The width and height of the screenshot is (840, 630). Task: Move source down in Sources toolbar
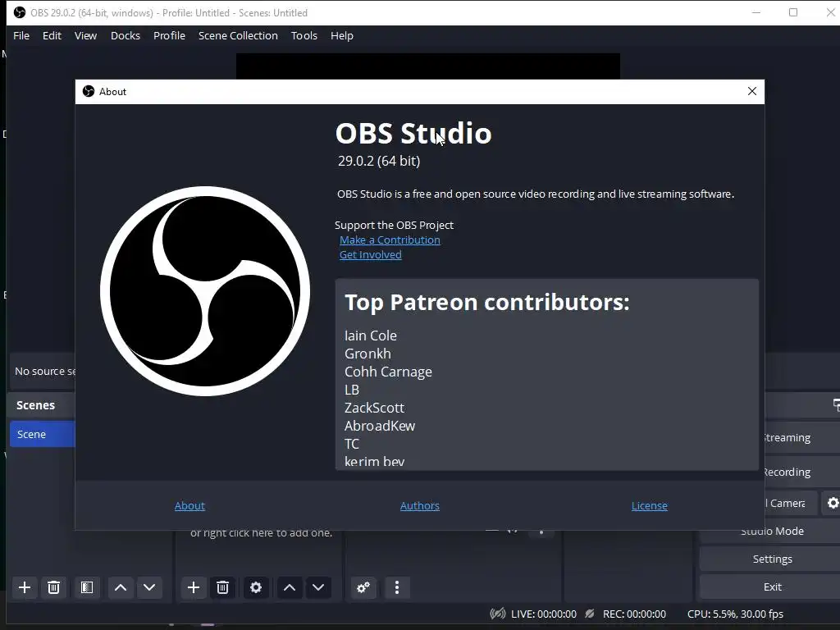point(318,587)
